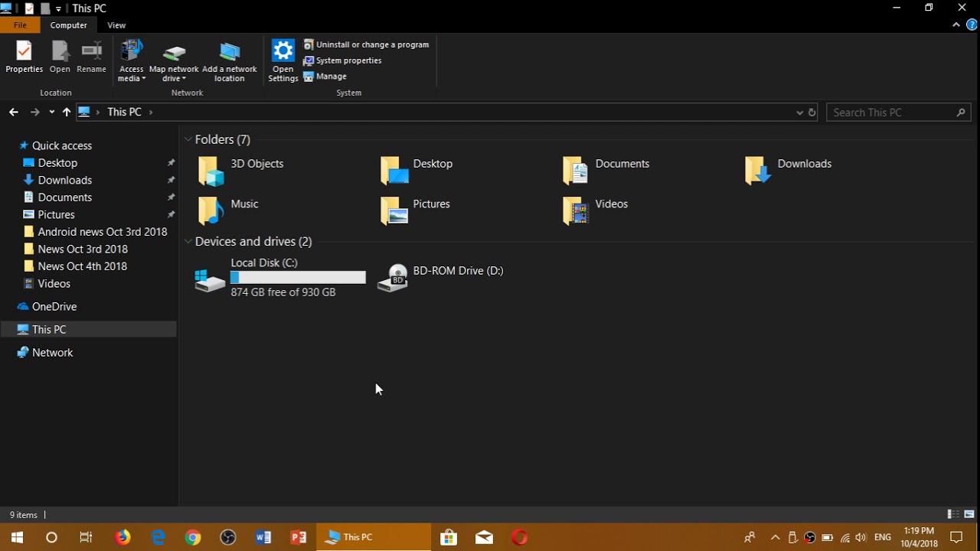Click System properties in the ribbon
980x551 pixels.
pyautogui.click(x=342, y=60)
